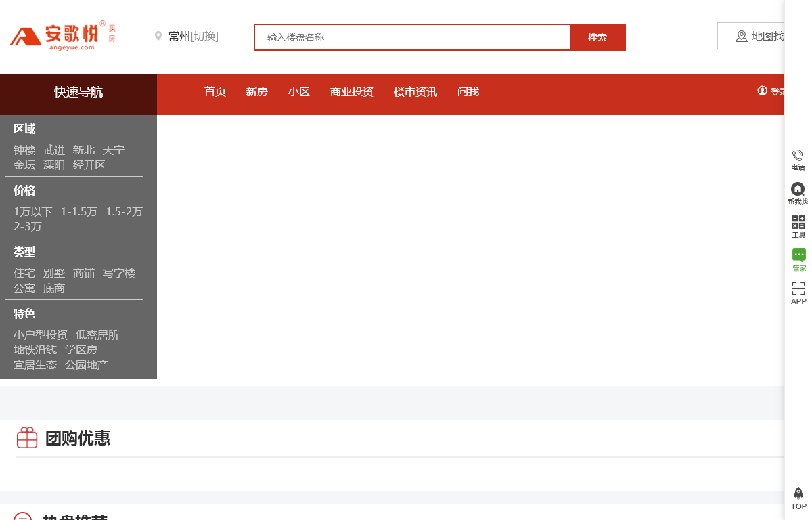Viewport: 812px width, 520px height.
Task: Click the red 搜索 search button
Action: (x=597, y=37)
